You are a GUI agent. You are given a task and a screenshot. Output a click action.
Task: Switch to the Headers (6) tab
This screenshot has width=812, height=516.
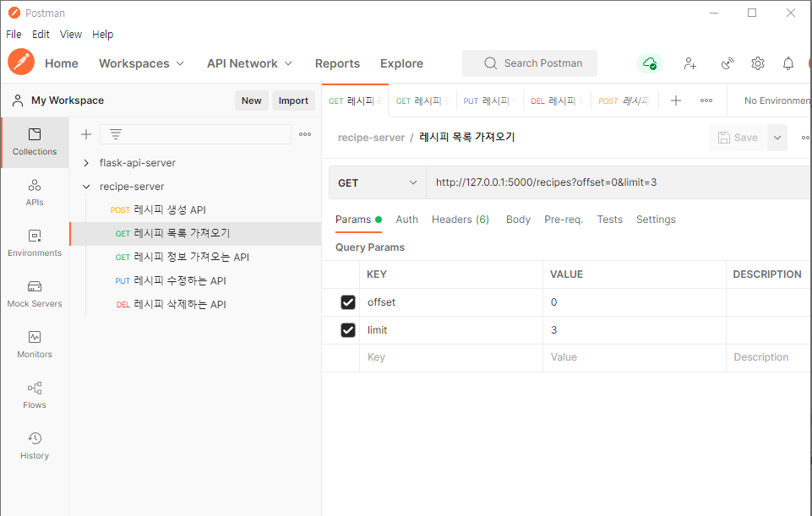[460, 220]
